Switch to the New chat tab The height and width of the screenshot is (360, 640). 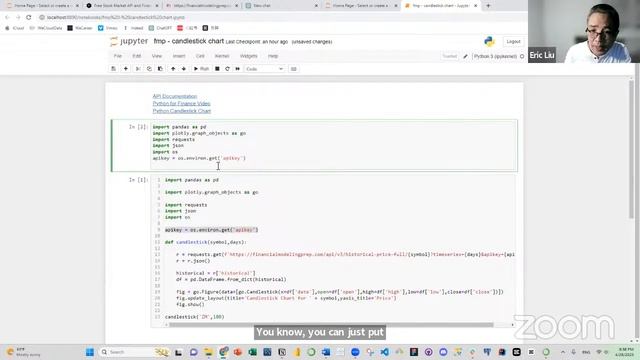(x=282, y=6)
